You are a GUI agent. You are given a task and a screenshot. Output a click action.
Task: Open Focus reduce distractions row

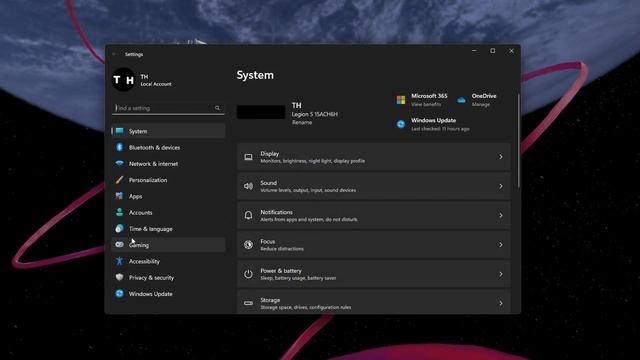click(x=373, y=245)
